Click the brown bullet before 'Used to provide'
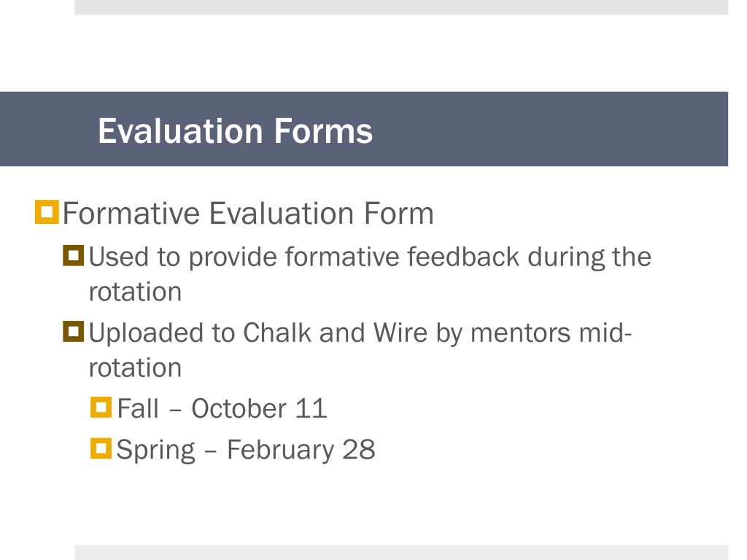Image resolution: width=747 pixels, height=560 pixels. click(x=74, y=256)
